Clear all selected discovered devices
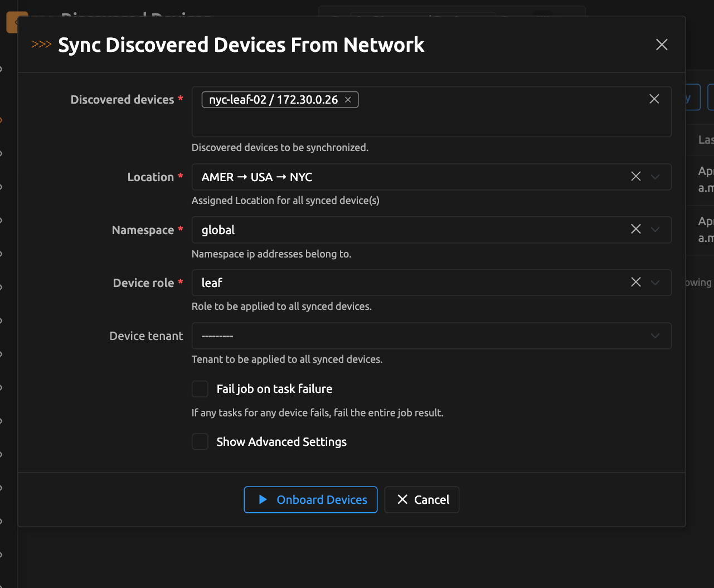Screen dimensions: 714x588 654,99
